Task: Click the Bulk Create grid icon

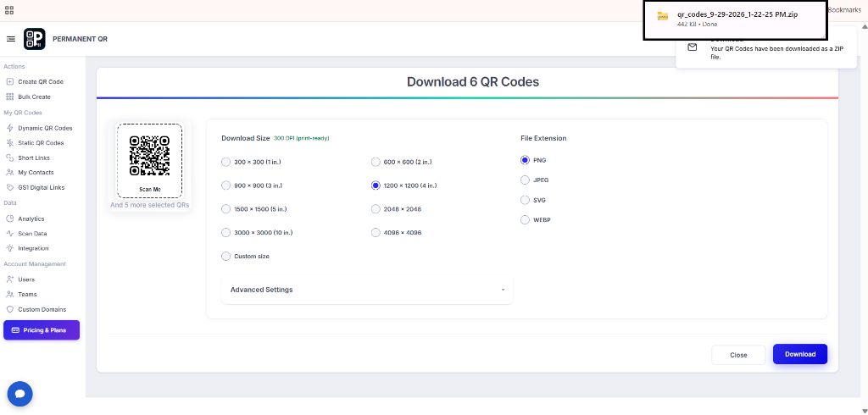Action: click(9, 97)
